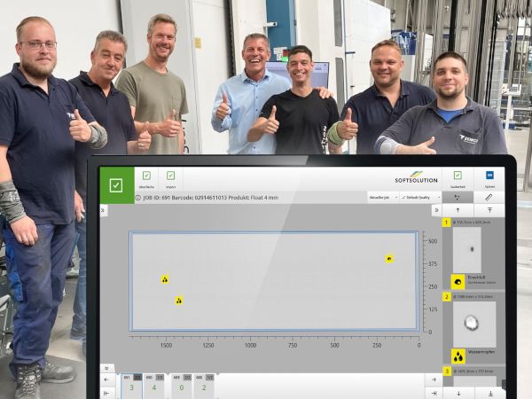The image size is (532, 399).
Task: Select the ruler measurement tool
Action: point(489,197)
